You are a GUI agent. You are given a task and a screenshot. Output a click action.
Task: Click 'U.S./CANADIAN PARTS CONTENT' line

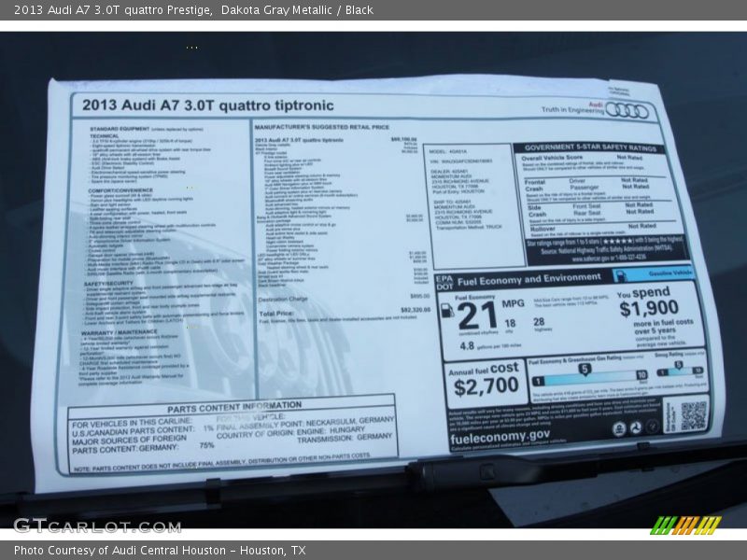[143, 430]
